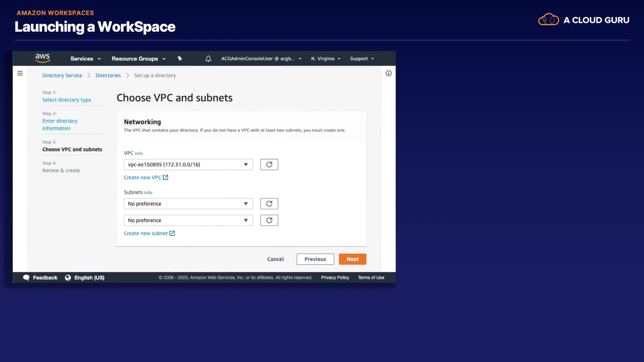Refresh the VPC list
The image size is (644, 362).
point(269,165)
